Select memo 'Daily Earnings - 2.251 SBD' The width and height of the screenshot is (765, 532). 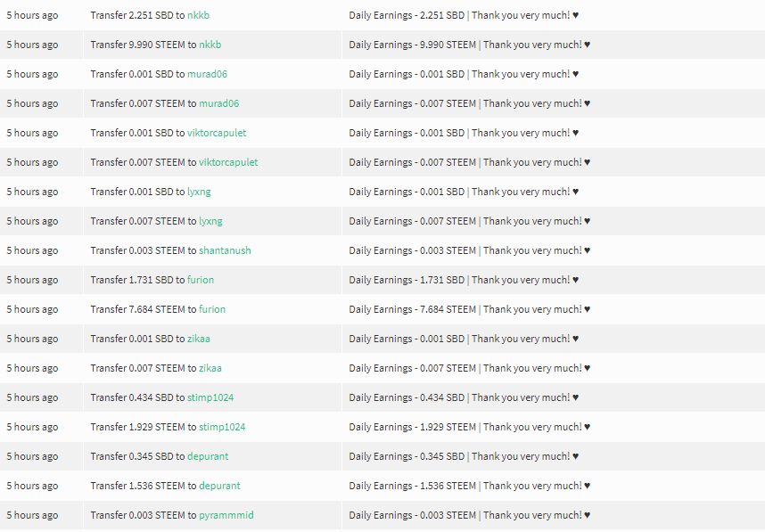click(407, 15)
